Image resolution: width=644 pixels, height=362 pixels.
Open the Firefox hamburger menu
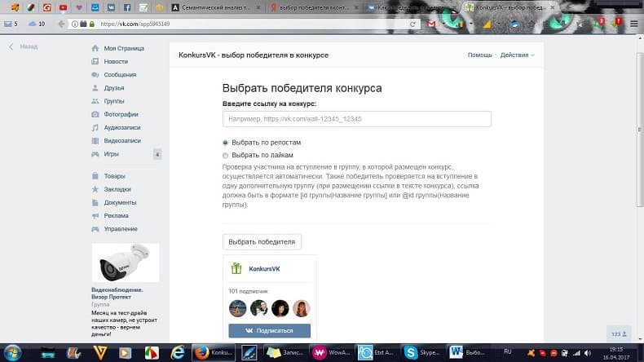click(632, 24)
